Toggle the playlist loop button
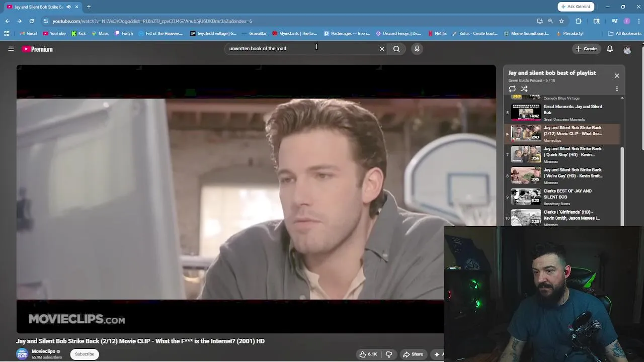The height and width of the screenshot is (362, 644). coord(512,88)
